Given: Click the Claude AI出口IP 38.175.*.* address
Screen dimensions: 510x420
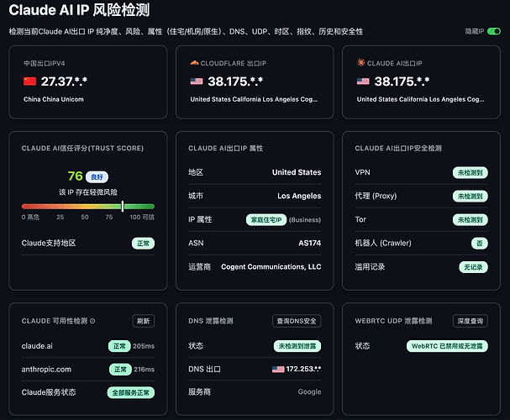Looking at the screenshot, I should [x=402, y=81].
